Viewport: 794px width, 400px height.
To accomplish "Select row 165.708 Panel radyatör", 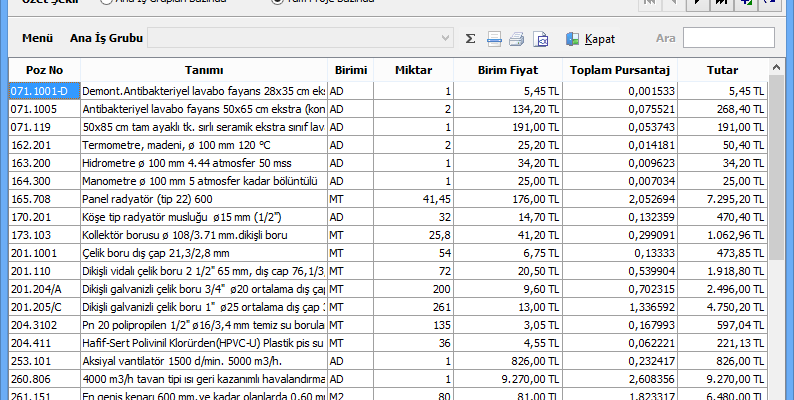I will 200,199.
